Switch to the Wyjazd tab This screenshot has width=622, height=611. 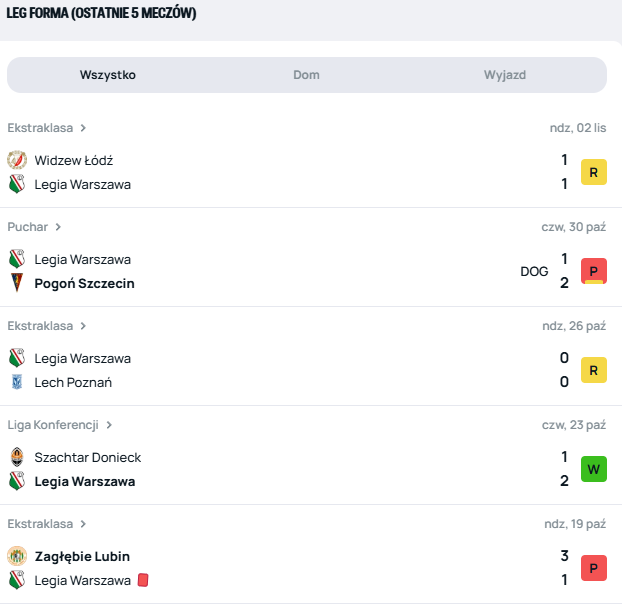505,75
